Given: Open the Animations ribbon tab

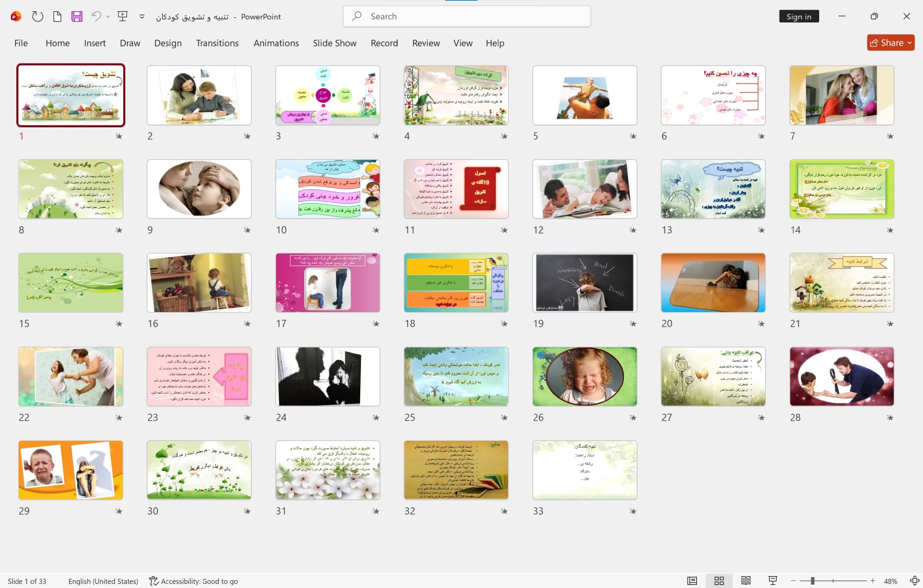Looking at the screenshot, I should [276, 43].
